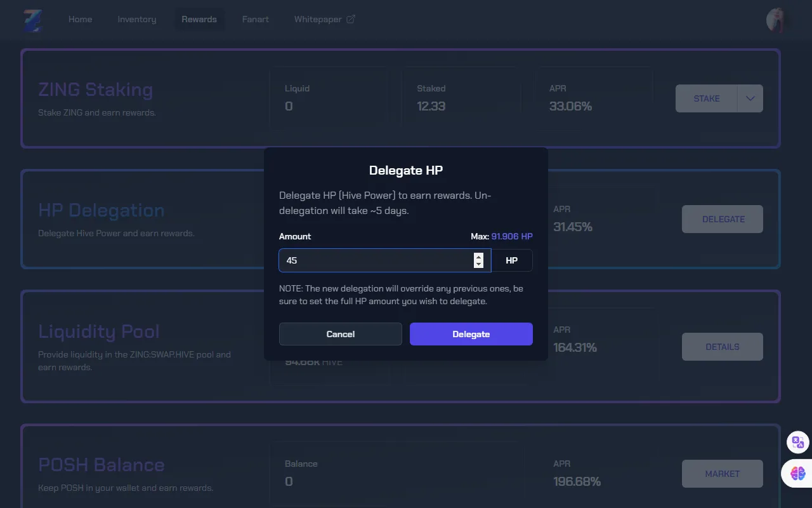
Task: Increase amount with the stepper up arrow
Action: click(478, 257)
